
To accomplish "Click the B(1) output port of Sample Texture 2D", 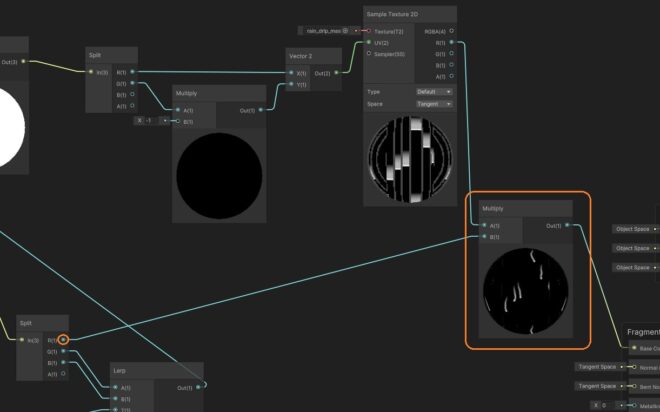I will point(451,65).
